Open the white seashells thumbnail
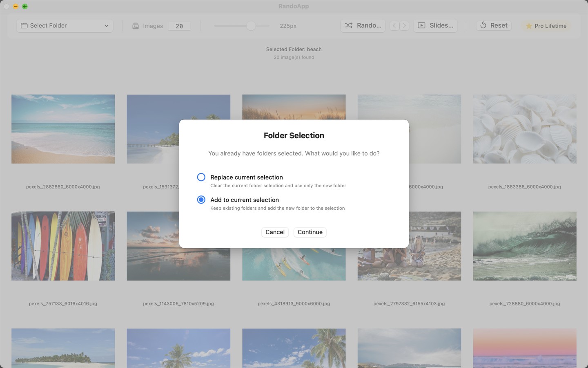588x368 pixels. point(524,129)
